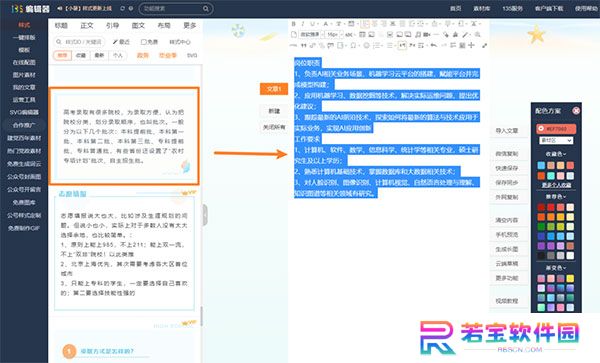Click the 快速保存 button

point(507,168)
